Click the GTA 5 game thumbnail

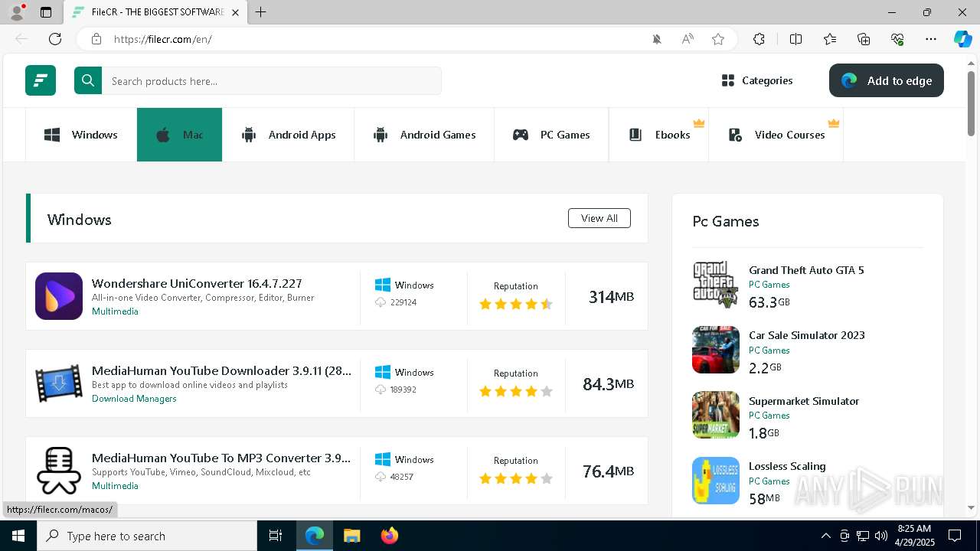pyautogui.click(x=716, y=285)
